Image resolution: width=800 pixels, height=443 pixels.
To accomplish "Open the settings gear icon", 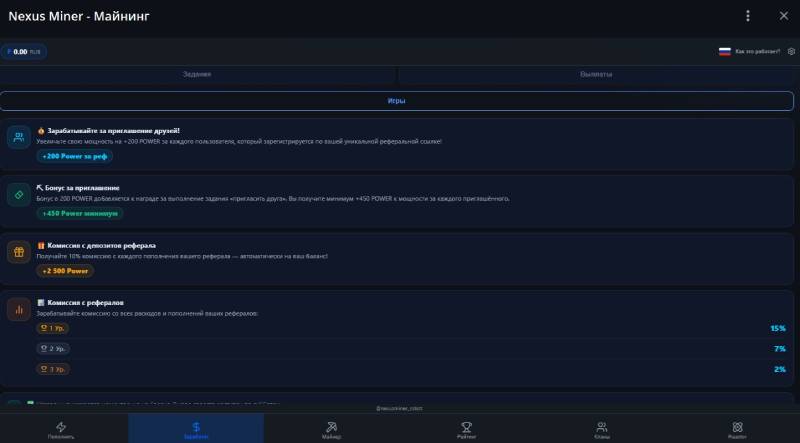I will (x=791, y=52).
